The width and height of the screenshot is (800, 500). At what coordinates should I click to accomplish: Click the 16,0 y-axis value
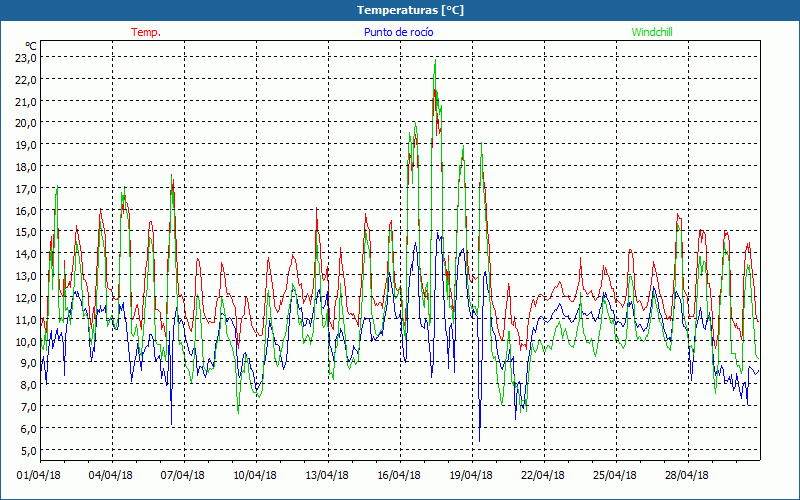[26, 210]
